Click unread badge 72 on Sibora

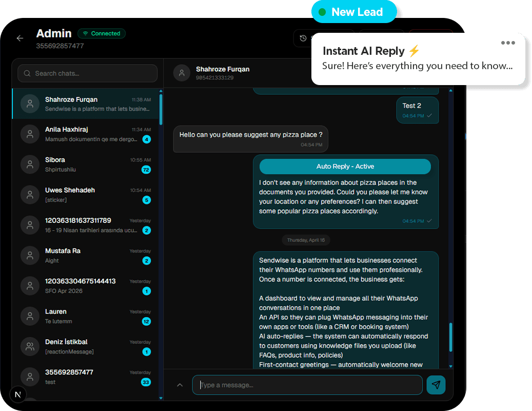point(146,170)
